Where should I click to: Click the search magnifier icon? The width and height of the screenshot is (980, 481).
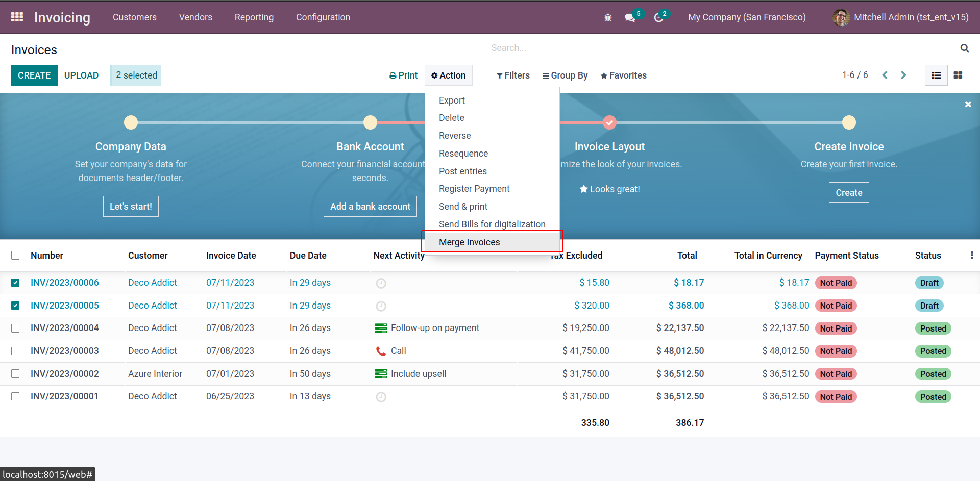[x=964, y=48]
